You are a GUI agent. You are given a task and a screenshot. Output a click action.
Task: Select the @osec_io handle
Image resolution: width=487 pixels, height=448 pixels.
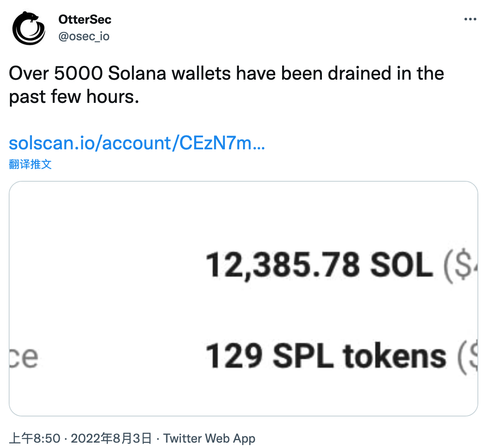coord(85,36)
